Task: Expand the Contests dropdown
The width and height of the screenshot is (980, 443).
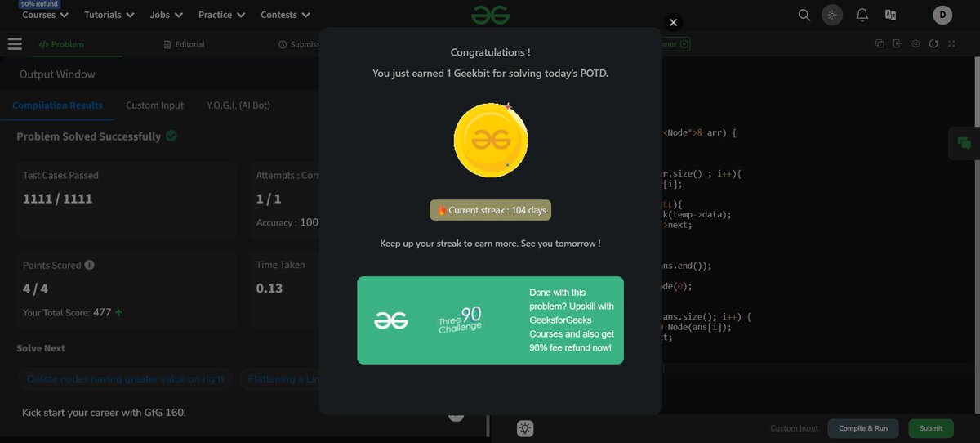Action: pyautogui.click(x=286, y=15)
